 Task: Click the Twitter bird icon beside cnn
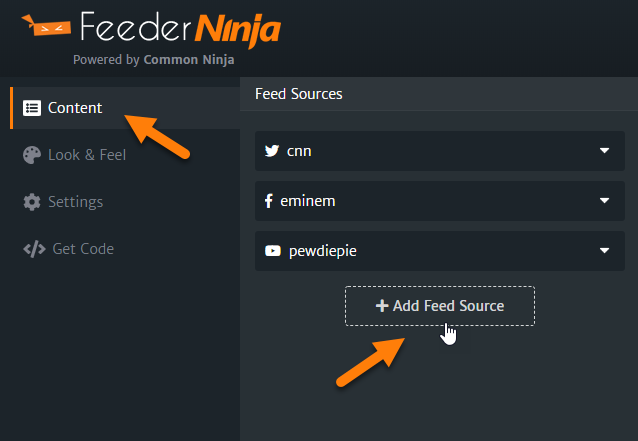(x=272, y=151)
